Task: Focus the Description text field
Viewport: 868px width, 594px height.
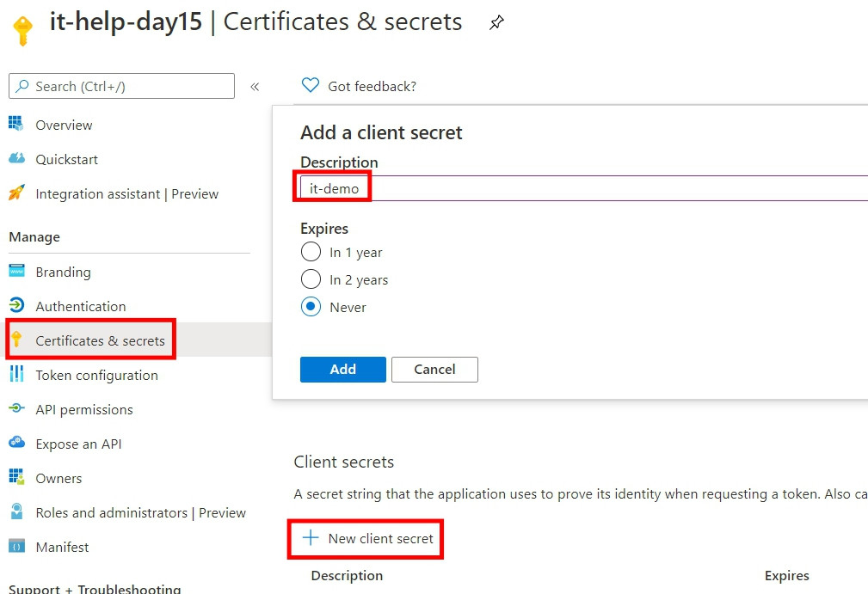Action: click(x=585, y=188)
